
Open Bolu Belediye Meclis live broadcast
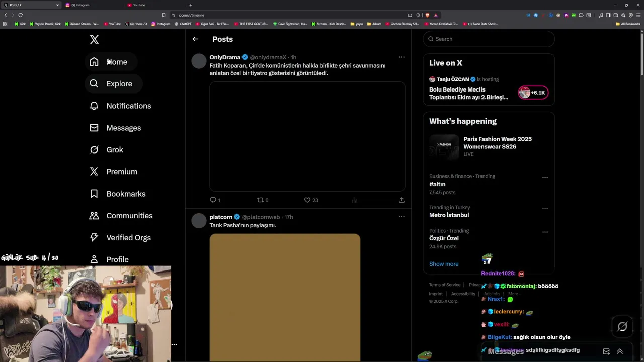click(468, 94)
